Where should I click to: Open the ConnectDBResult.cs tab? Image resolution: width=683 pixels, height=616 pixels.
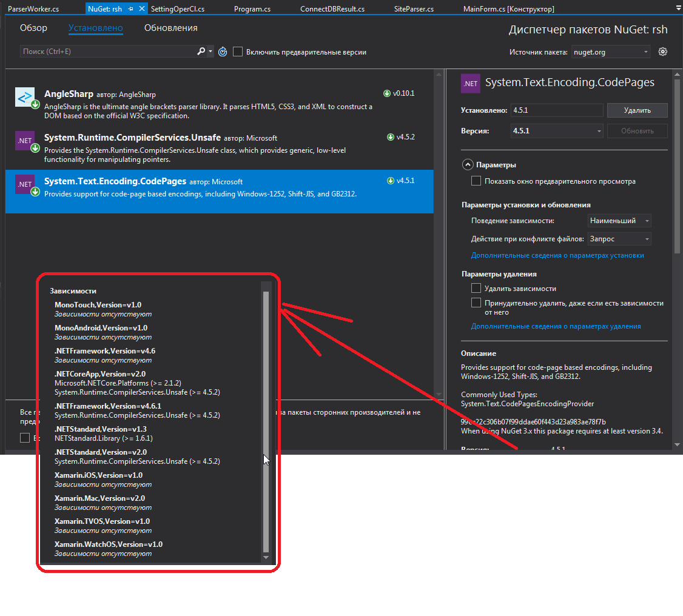coord(332,8)
